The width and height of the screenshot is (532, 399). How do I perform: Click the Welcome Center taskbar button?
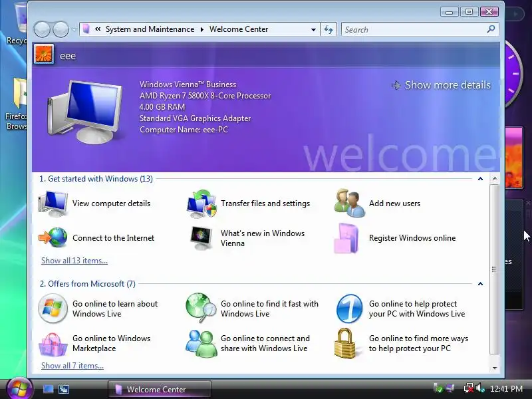(x=160, y=389)
